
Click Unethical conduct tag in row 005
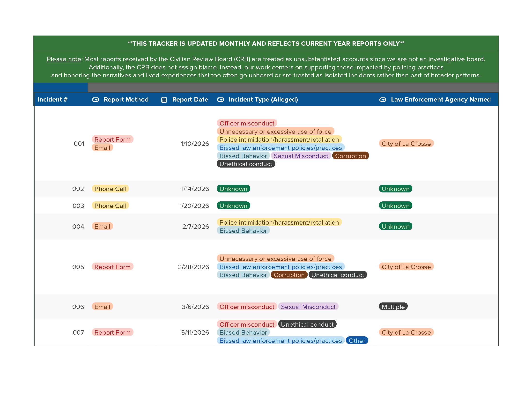(338, 275)
